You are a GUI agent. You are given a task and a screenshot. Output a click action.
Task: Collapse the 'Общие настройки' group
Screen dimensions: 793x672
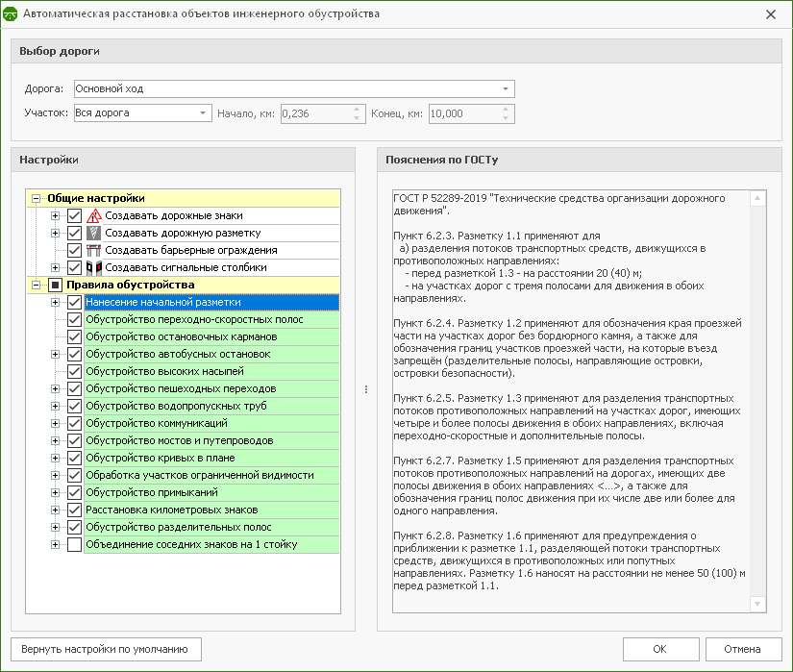(36, 199)
